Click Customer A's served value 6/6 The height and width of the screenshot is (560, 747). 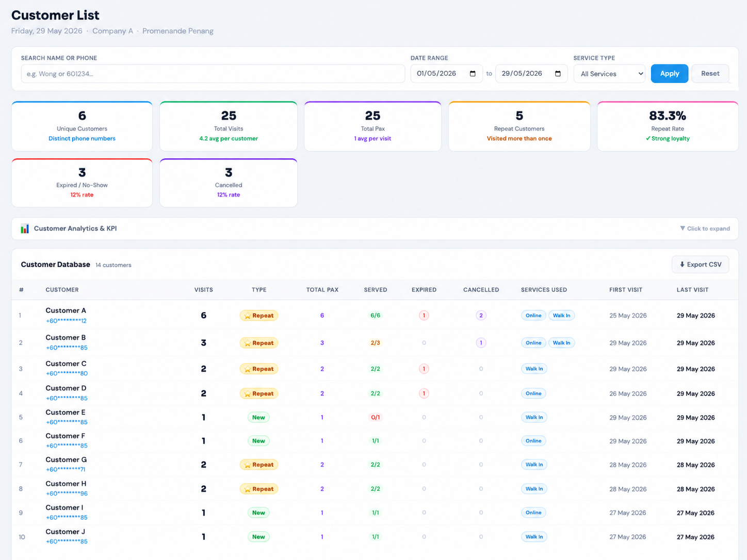click(x=376, y=316)
